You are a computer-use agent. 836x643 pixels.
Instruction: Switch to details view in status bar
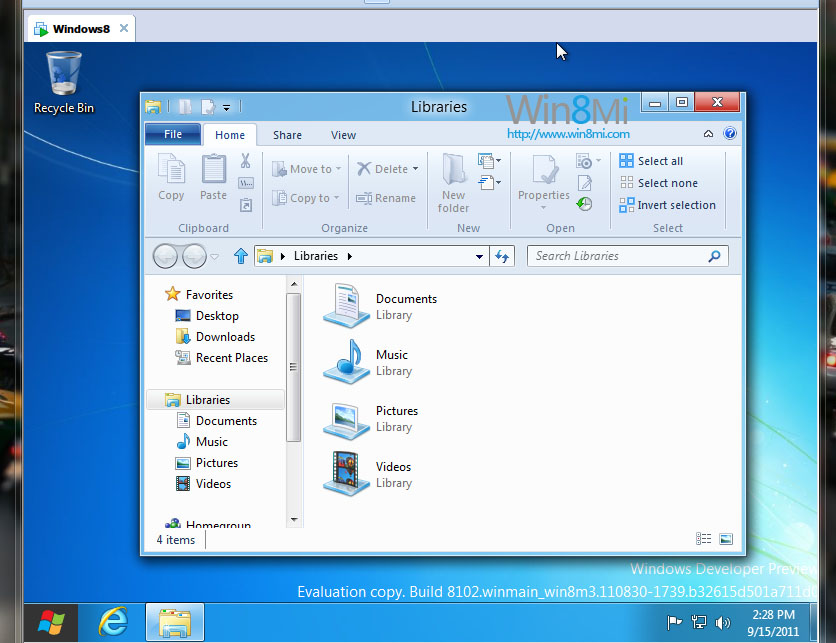coord(703,539)
